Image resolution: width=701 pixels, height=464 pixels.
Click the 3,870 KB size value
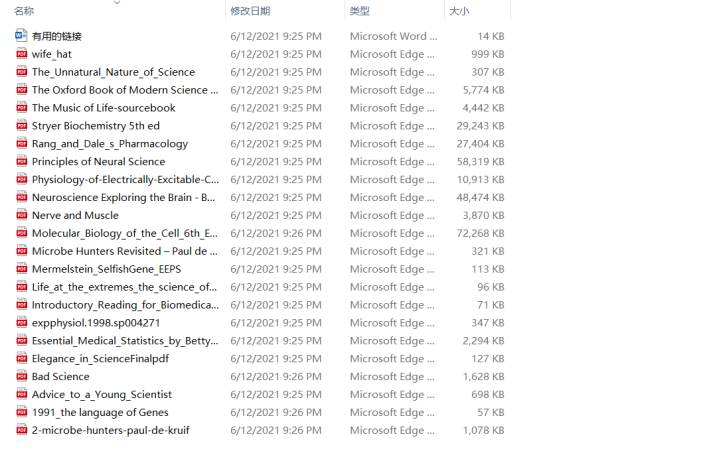click(483, 215)
